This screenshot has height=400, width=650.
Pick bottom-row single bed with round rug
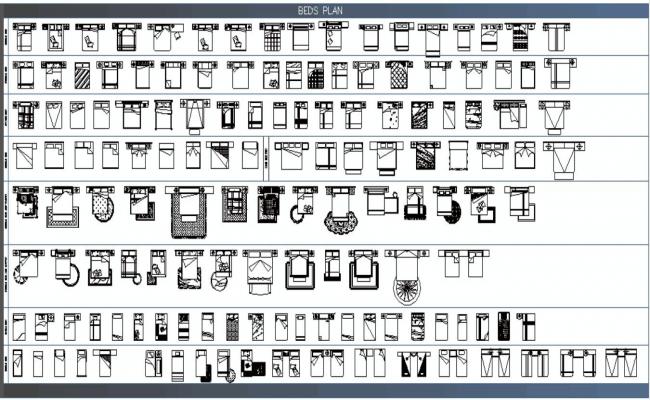coord(225,364)
